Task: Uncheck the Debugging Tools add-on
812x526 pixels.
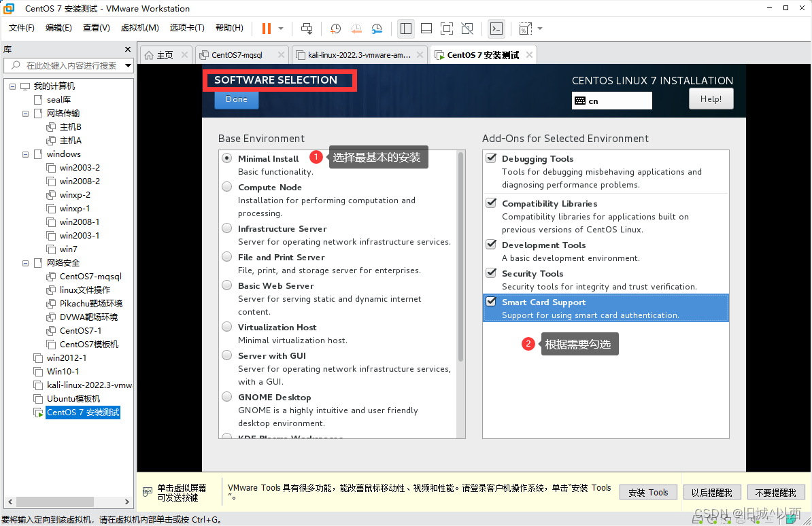Action: click(x=491, y=158)
